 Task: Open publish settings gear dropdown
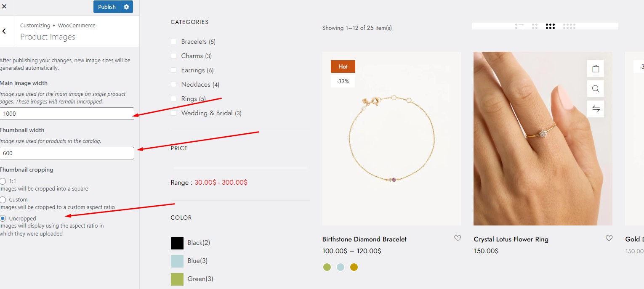click(126, 7)
